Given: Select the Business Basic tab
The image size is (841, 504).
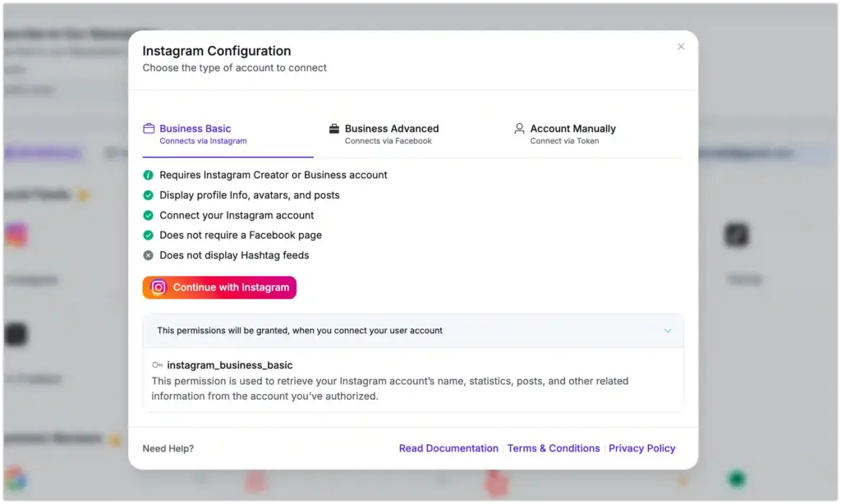Looking at the screenshot, I should [x=197, y=128].
